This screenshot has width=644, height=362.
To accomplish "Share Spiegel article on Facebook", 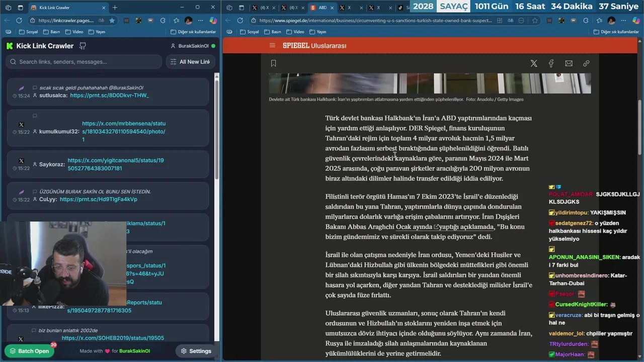I will coord(551,63).
